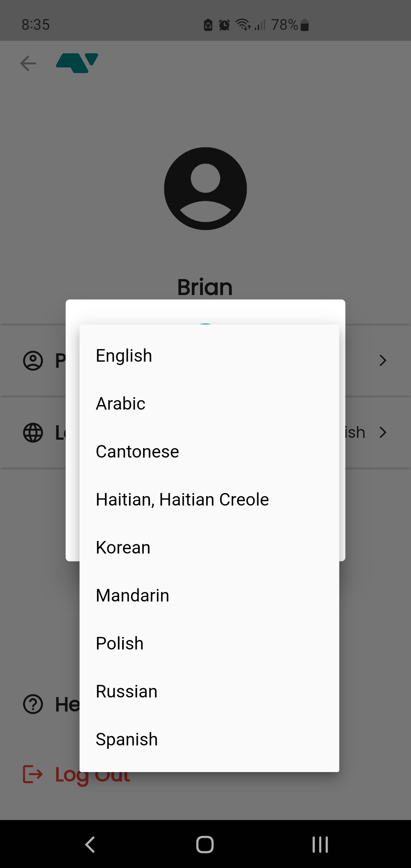Tap the Help question mark icon
This screenshot has height=868, width=411.
coord(33,704)
